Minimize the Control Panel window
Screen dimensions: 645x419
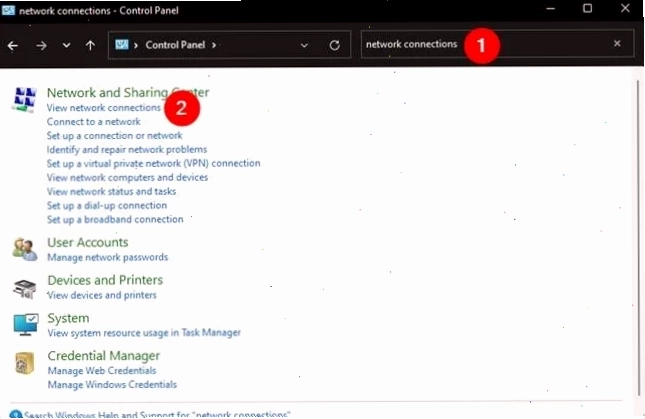(x=550, y=9)
